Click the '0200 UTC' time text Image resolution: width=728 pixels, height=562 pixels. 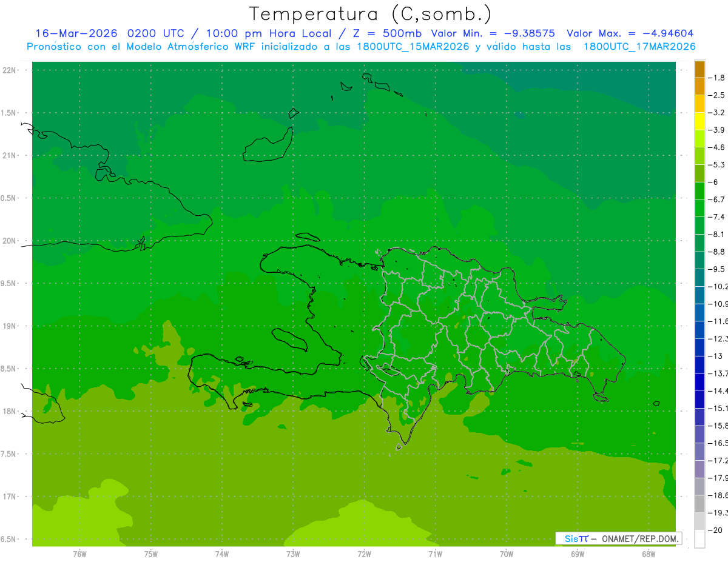tap(155, 33)
